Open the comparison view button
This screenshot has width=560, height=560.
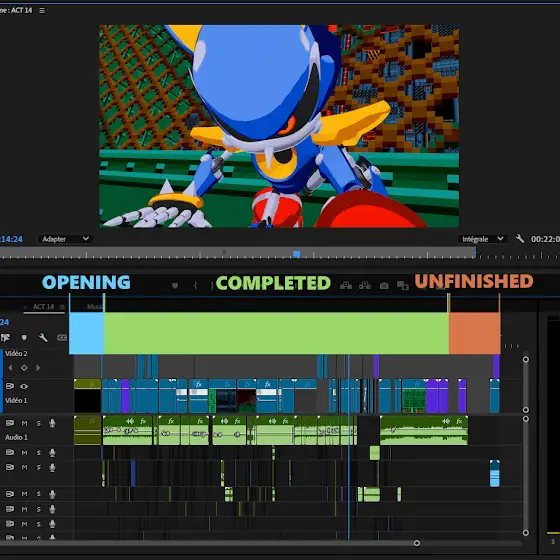pos(402,285)
